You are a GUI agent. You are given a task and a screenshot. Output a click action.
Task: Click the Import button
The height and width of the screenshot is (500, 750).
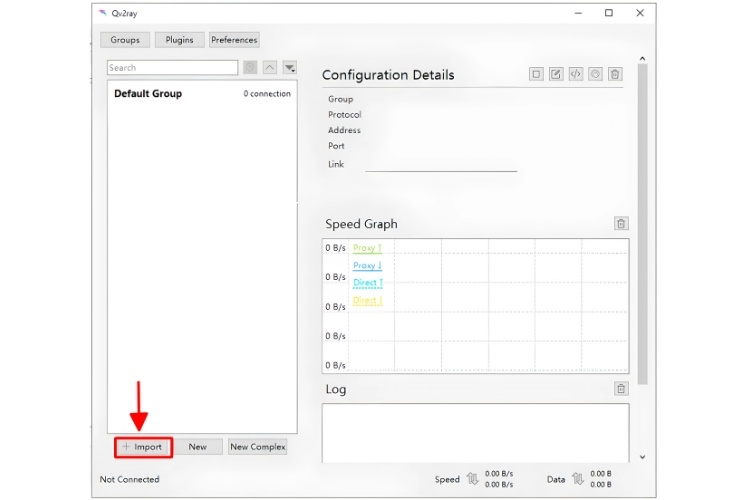pyautogui.click(x=143, y=447)
